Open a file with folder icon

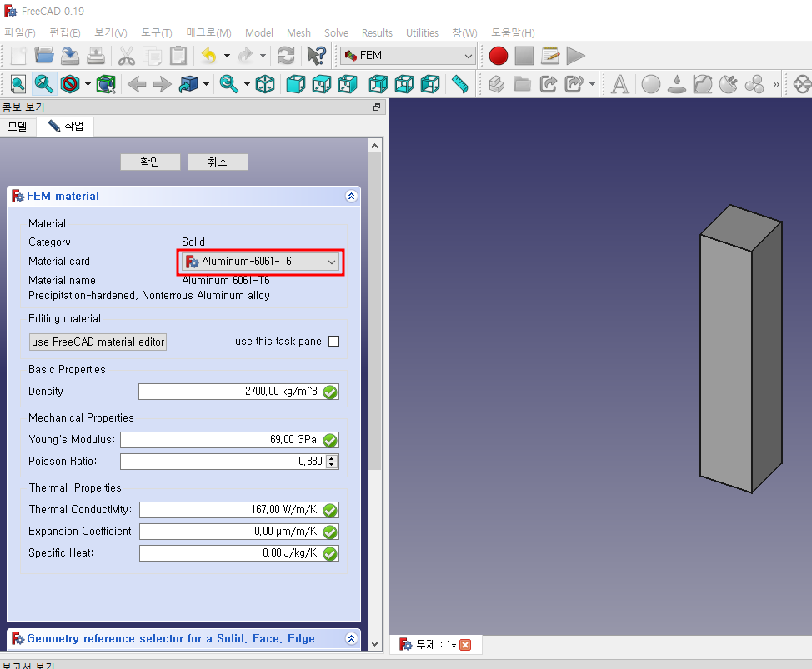point(44,56)
